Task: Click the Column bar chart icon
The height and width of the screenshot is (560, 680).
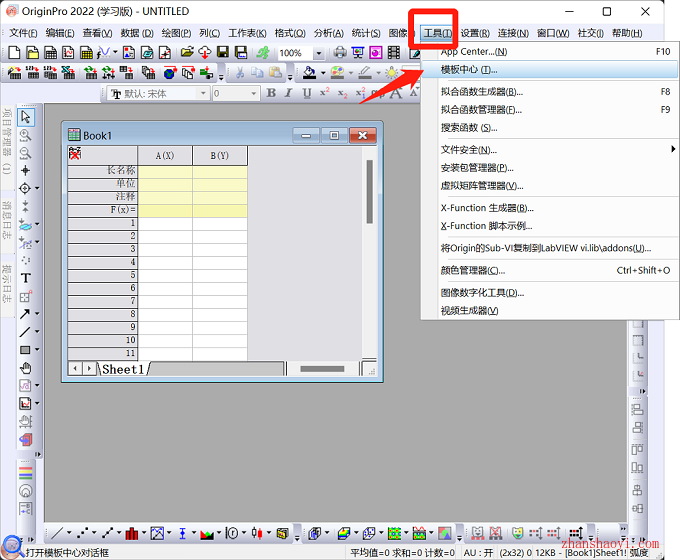Action: [131, 533]
